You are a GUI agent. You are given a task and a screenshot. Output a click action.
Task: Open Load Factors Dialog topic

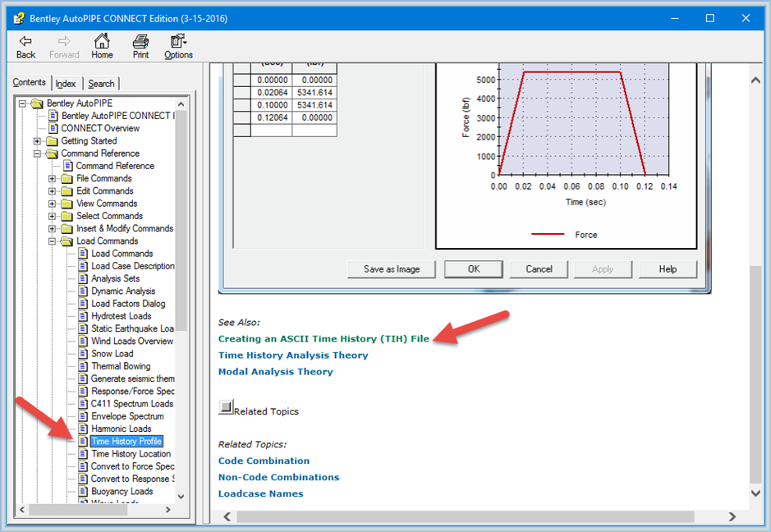click(x=128, y=304)
